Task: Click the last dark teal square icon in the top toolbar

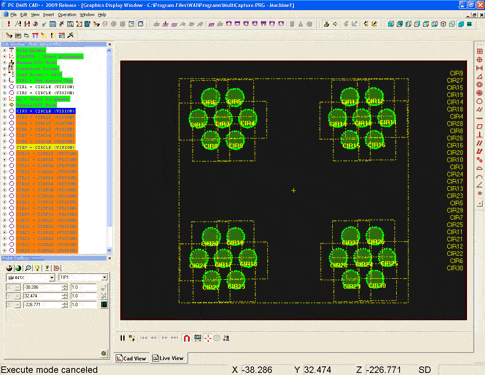Action: pyautogui.click(x=469, y=24)
